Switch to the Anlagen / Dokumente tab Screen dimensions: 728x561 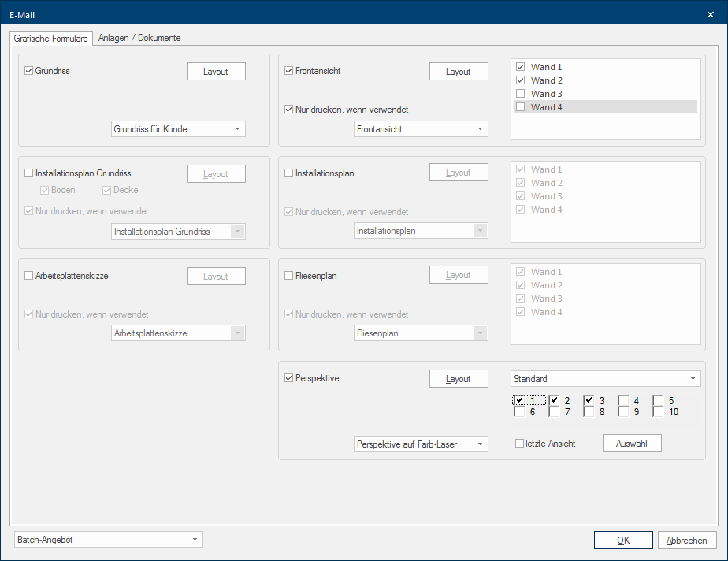(139, 38)
